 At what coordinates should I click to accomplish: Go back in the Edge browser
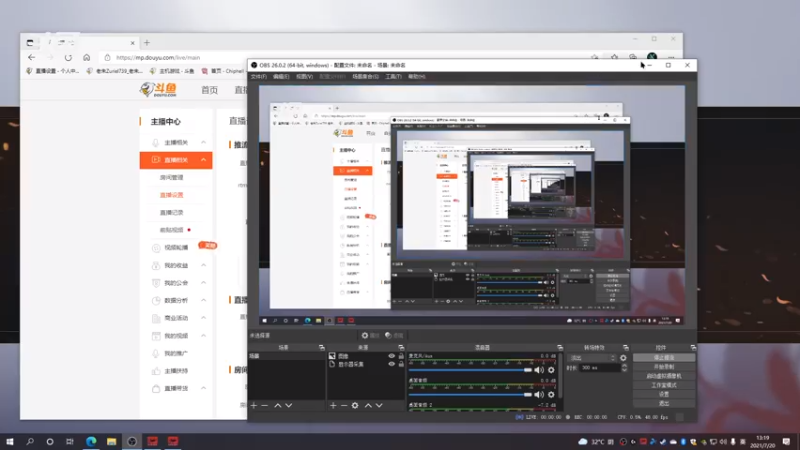(x=32, y=57)
